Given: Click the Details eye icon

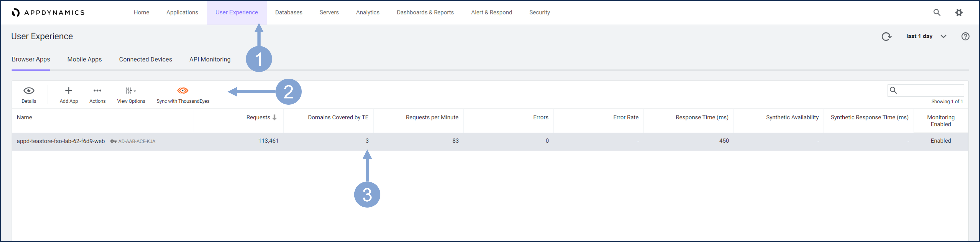Looking at the screenshot, I should click(29, 91).
